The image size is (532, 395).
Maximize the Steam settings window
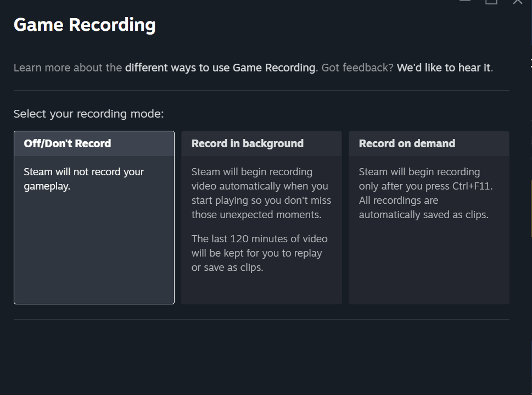point(491,3)
